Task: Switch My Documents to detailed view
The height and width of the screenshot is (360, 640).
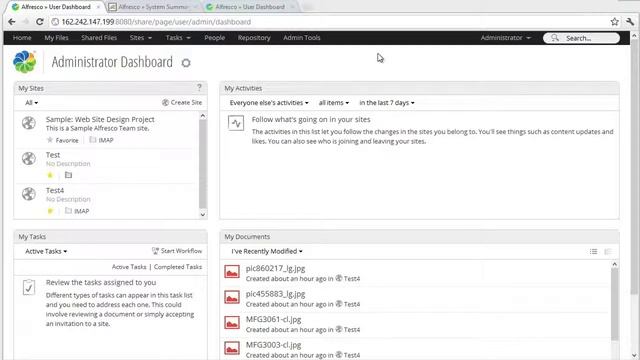Action: point(608,251)
